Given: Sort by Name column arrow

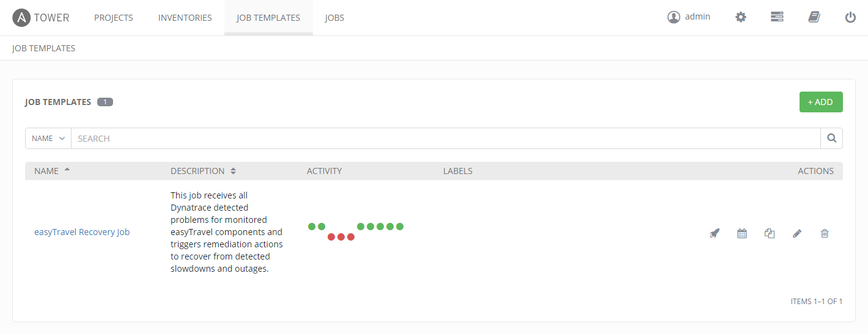Looking at the screenshot, I should coord(67,170).
